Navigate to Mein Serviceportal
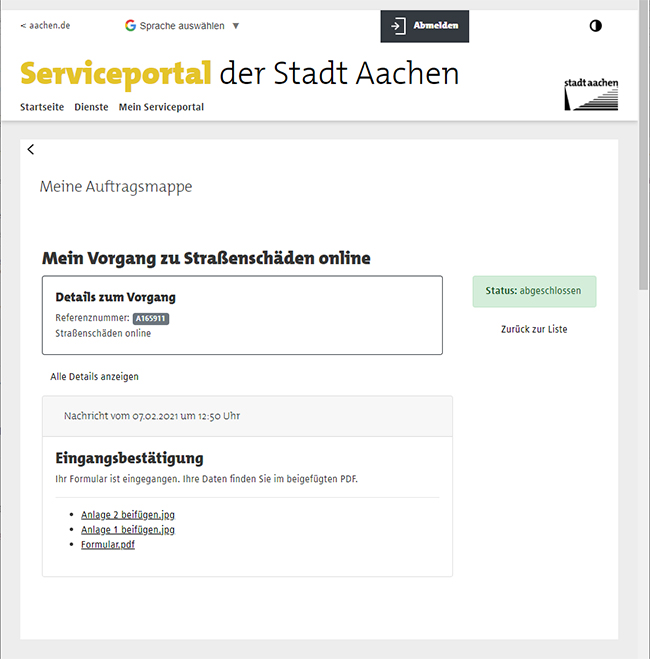Image resolution: width=650 pixels, height=659 pixels. coord(161,107)
